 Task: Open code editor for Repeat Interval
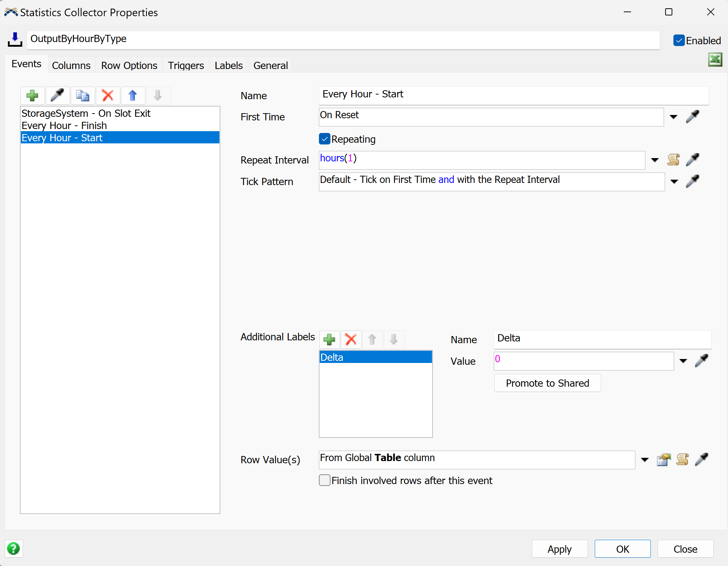(x=673, y=160)
